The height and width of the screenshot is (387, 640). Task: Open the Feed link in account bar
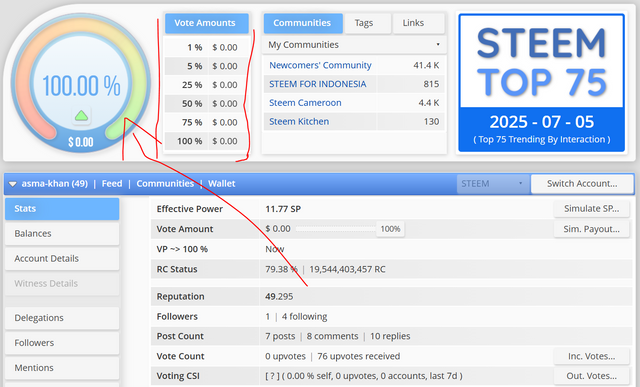click(112, 184)
